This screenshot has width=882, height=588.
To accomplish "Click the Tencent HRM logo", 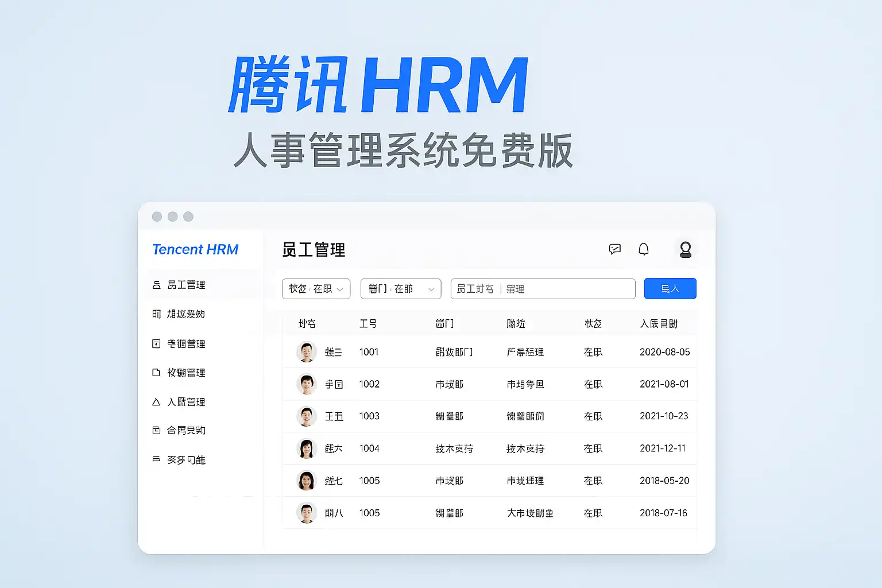I will pos(195,250).
